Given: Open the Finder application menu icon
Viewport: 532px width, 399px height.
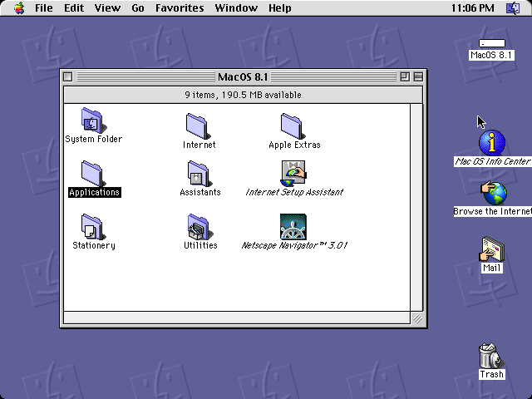Looking at the screenshot, I should point(513,7).
